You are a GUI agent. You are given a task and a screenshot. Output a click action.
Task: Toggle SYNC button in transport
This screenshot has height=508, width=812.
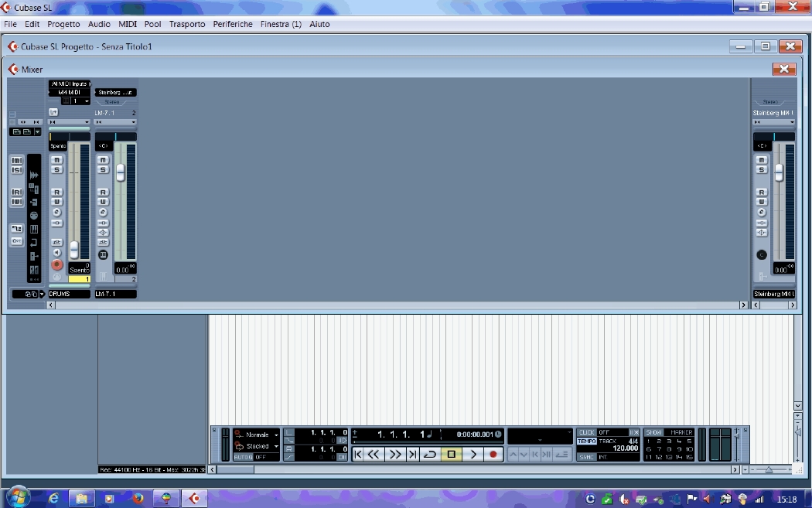[587, 457]
